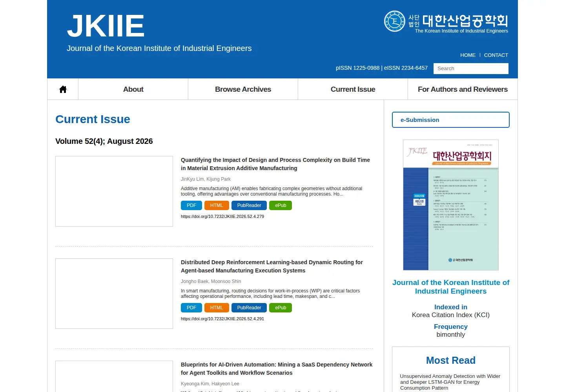Screen dimensions: 565x392
Task: Open Most Read article on Unsupervised Anomaly Detection
Action: (x=450, y=382)
